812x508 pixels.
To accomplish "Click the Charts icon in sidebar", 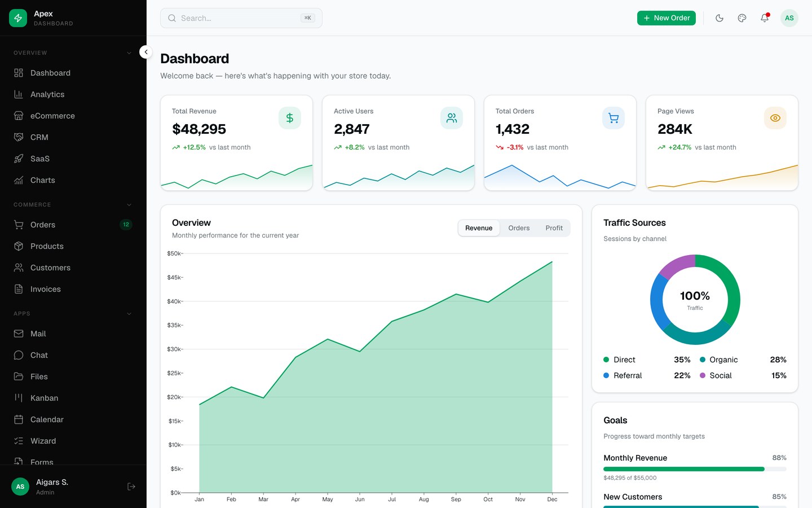I will tap(19, 180).
